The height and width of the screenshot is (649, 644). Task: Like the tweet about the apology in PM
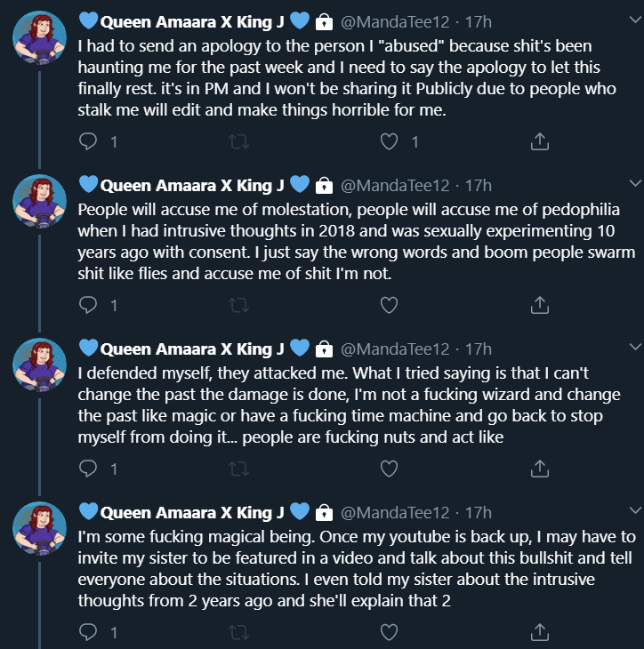point(389,141)
